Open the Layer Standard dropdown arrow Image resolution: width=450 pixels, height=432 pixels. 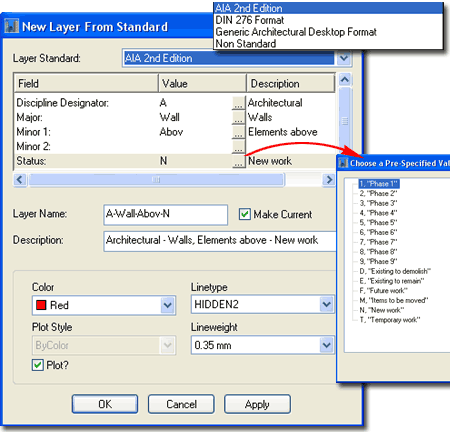[x=344, y=58]
